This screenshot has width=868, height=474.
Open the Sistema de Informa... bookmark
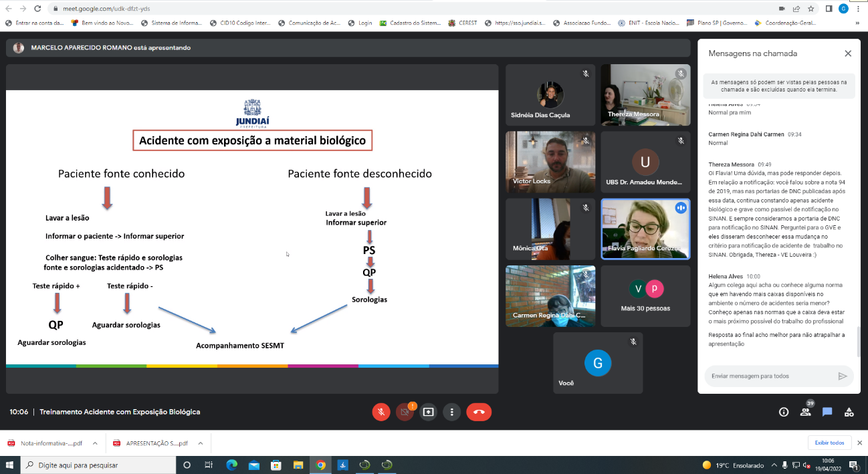pos(172,23)
